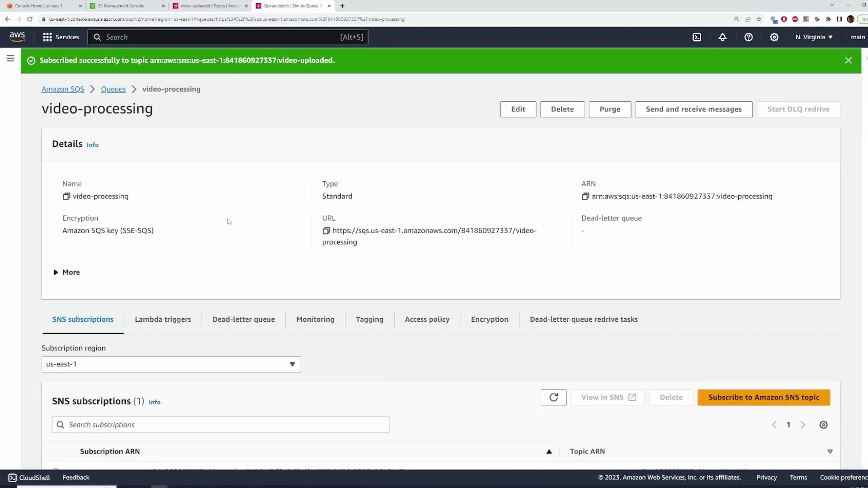The height and width of the screenshot is (488, 868).
Task: Open the side navigation hamburger menu
Action: (10, 58)
